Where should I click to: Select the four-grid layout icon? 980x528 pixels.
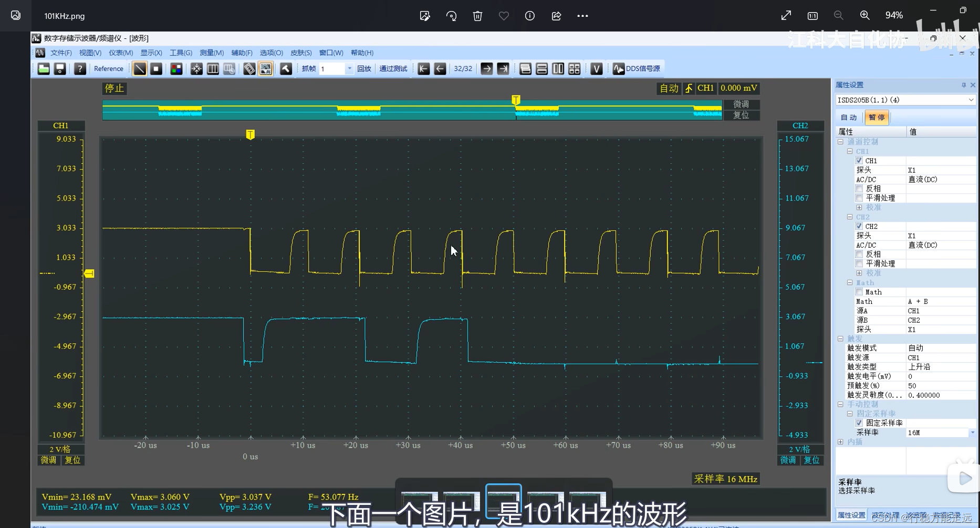click(x=574, y=69)
